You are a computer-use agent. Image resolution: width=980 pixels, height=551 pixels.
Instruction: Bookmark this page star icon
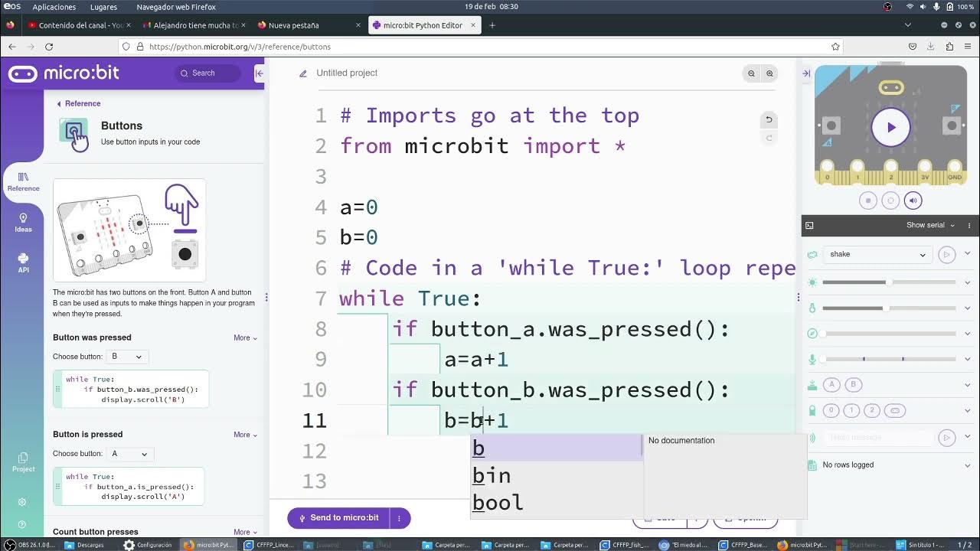835,47
